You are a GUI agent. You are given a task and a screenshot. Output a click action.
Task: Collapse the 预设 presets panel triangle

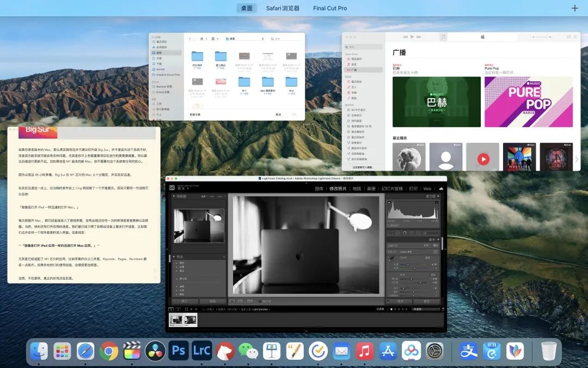click(174, 257)
